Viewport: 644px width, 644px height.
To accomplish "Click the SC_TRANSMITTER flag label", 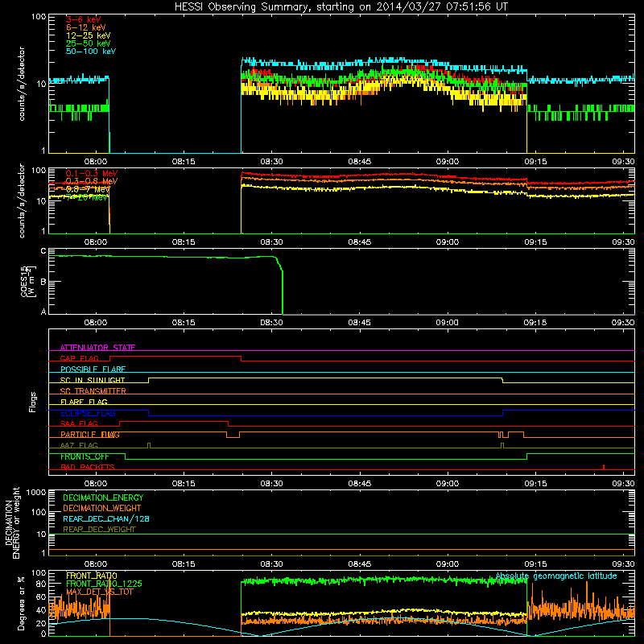I will pyautogui.click(x=93, y=390).
